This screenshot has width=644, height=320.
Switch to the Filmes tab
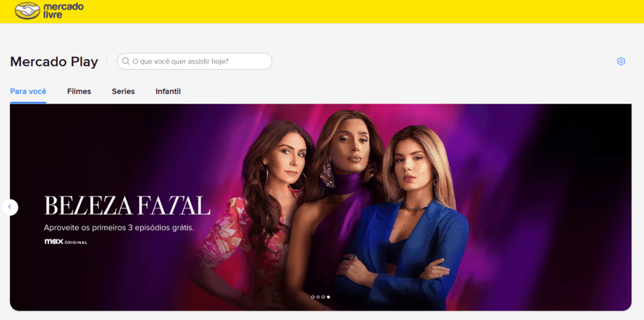click(79, 92)
